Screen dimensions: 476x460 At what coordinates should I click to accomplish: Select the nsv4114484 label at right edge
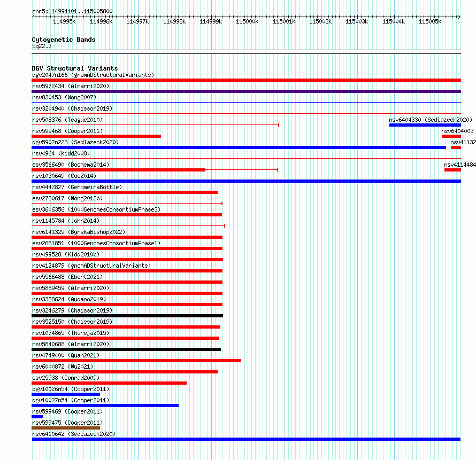460,165
